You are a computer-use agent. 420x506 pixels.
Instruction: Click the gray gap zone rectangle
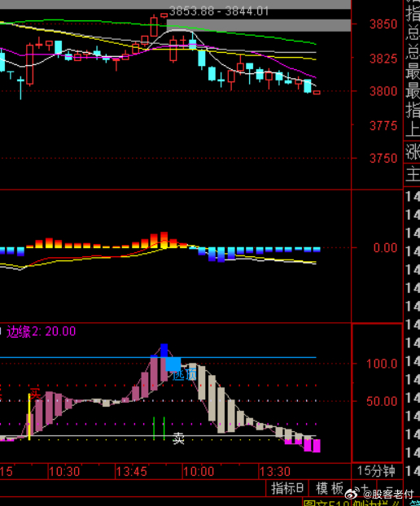click(259, 25)
